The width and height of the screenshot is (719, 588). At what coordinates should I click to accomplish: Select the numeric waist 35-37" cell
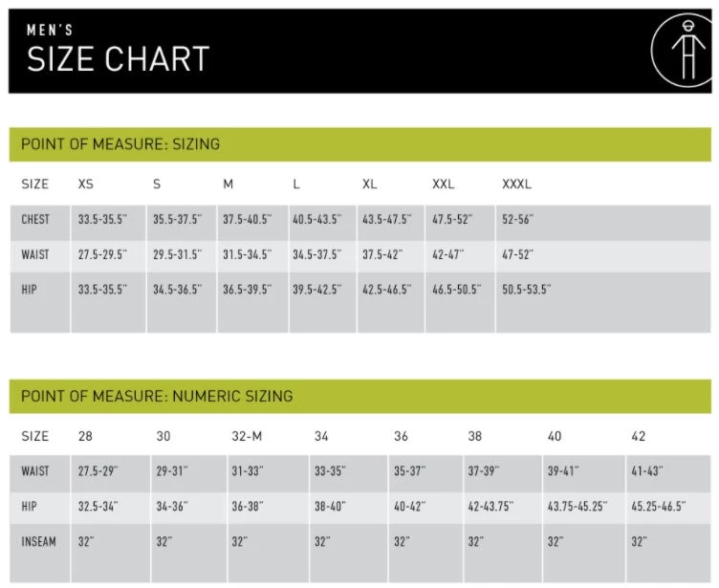click(410, 471)
